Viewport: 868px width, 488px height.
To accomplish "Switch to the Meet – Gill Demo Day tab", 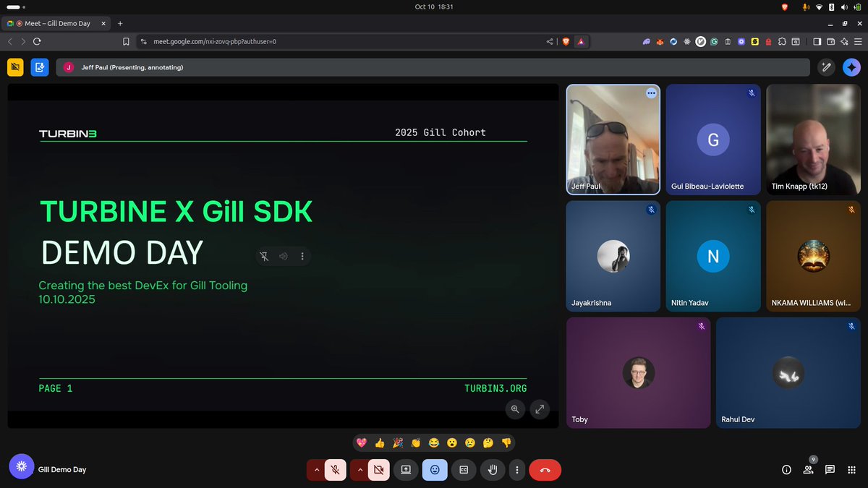I will click(x=57, y=23).
